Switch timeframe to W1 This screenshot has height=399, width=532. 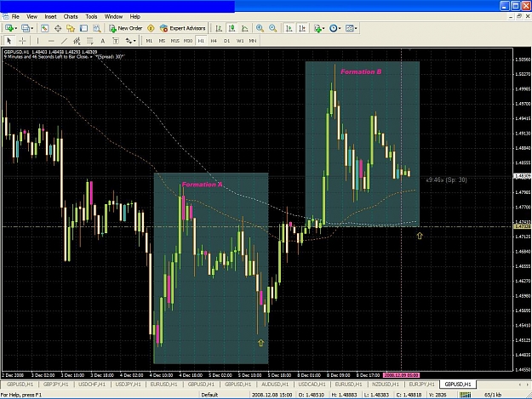click(240, 41)
